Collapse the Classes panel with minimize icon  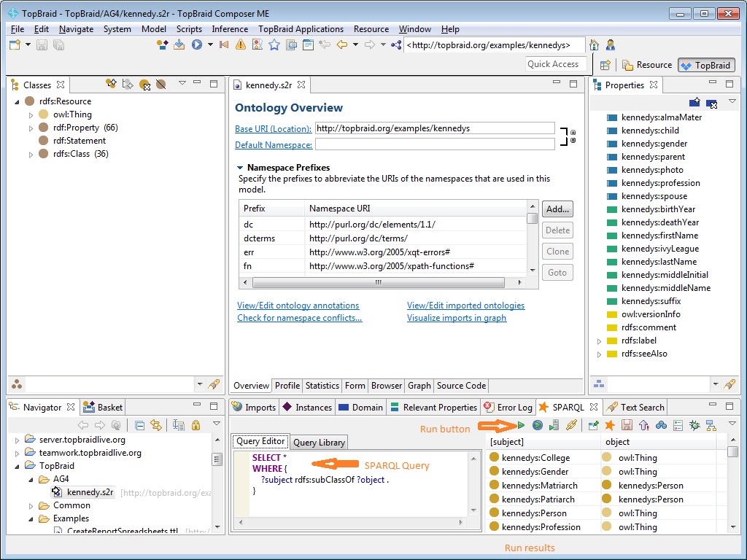(196, 84)
